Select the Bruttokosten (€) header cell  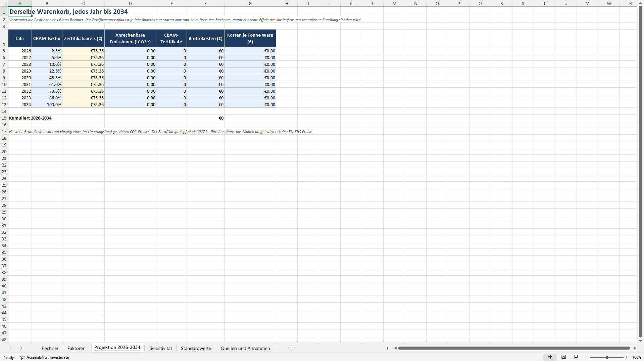pos(205,38)
